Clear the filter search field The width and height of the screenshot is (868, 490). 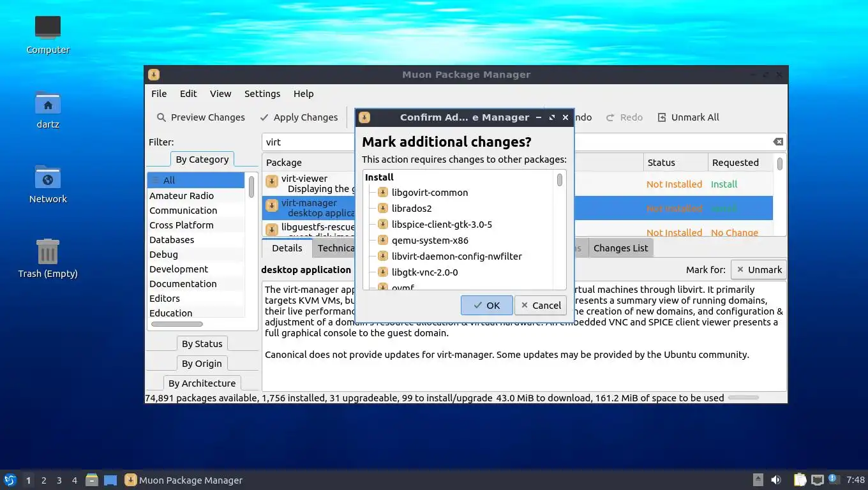[x=778, y=142]
